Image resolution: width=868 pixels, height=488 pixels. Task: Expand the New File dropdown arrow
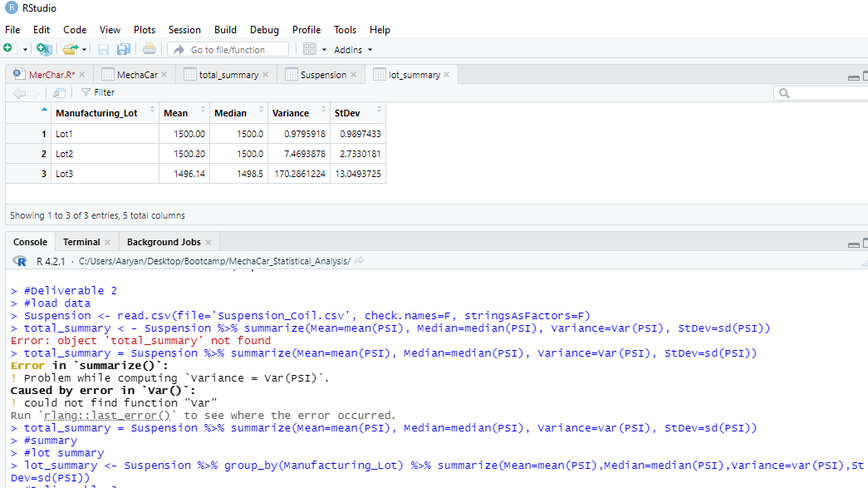[x=24, y=49]
